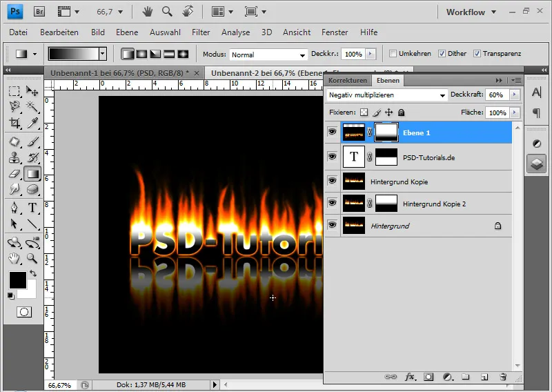Viewport: 552px width, 392px height.
Task: Toggle lock transparent pixels
Action: coord(364,112)
